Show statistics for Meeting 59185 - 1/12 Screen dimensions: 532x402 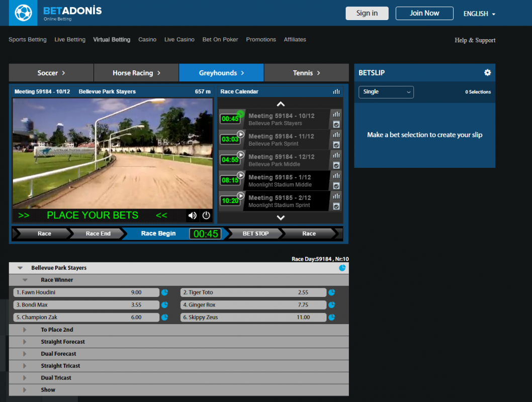coord(336,175)
